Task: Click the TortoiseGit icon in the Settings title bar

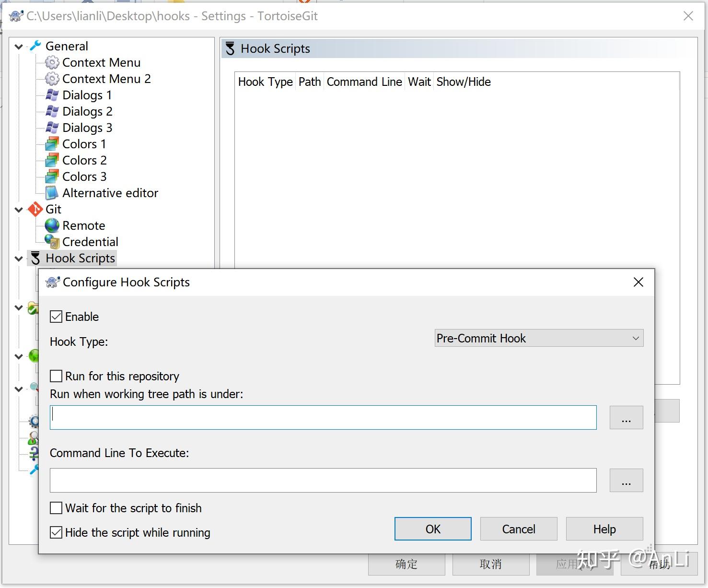Action: [x=16, y=16]
